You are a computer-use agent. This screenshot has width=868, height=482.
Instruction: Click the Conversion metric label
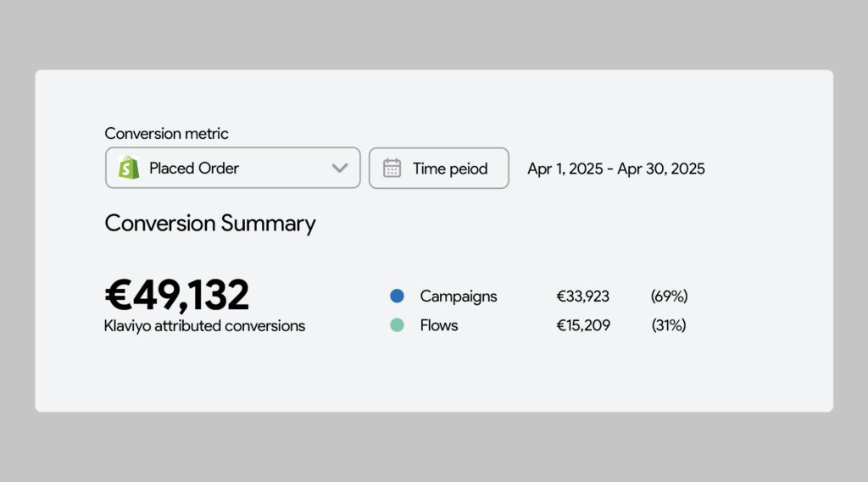(x=166, y=133)
